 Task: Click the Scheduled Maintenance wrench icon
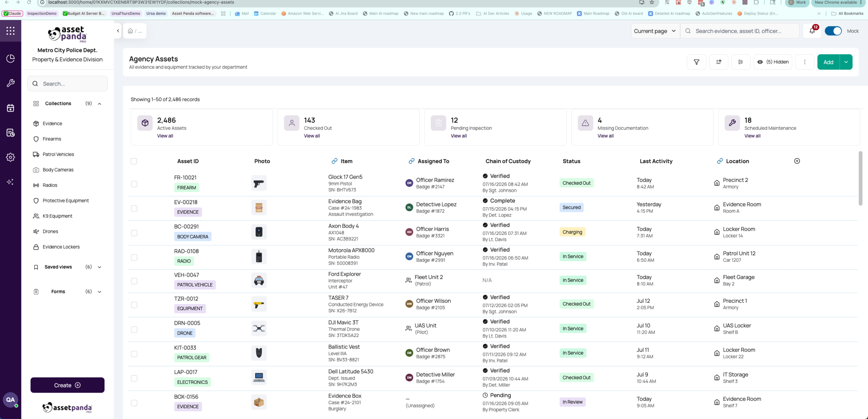coord(732,123)
